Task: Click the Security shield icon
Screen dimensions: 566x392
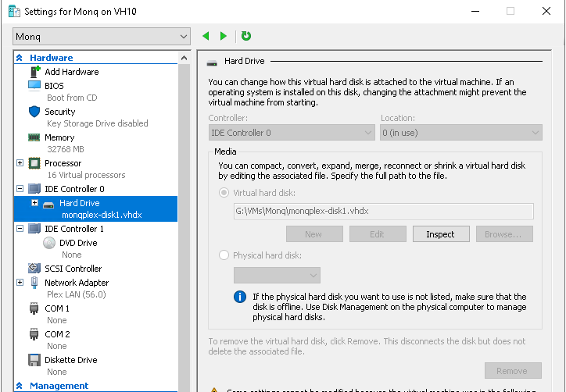Action: tap(34, 112)
